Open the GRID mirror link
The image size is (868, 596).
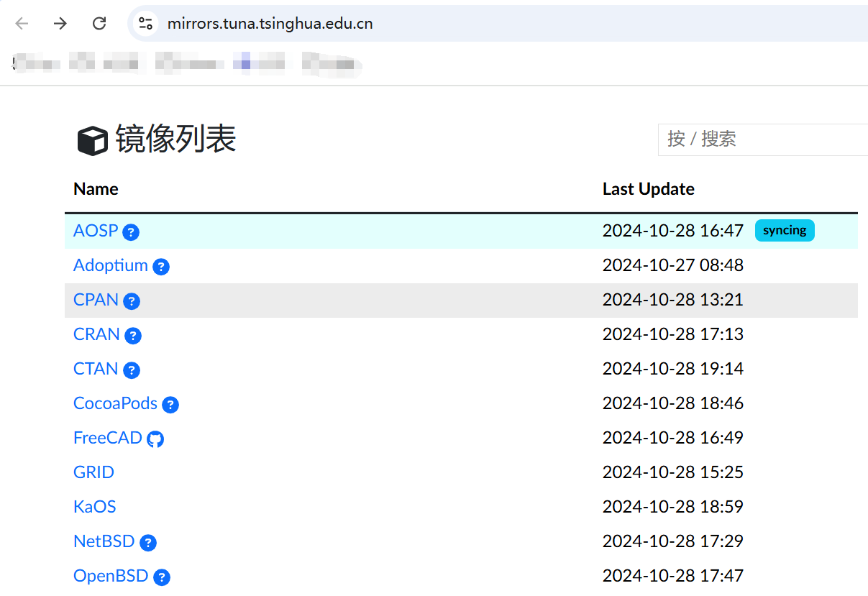[x=93, y=472]
